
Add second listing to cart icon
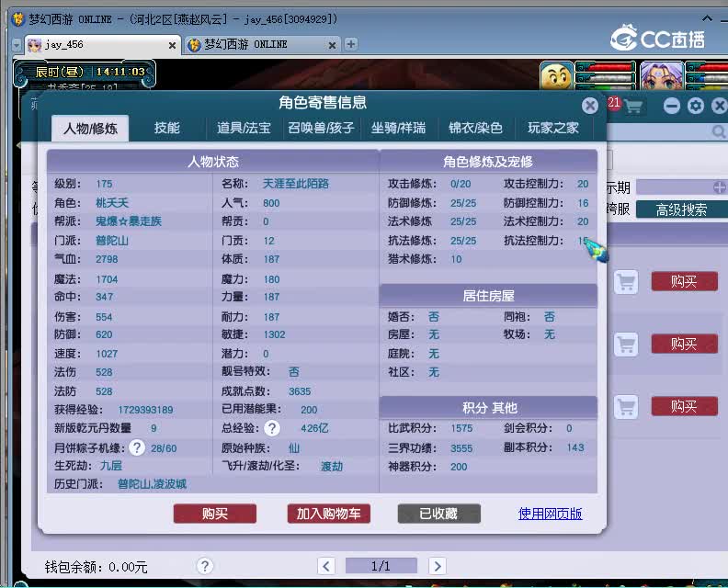point(626,345)
